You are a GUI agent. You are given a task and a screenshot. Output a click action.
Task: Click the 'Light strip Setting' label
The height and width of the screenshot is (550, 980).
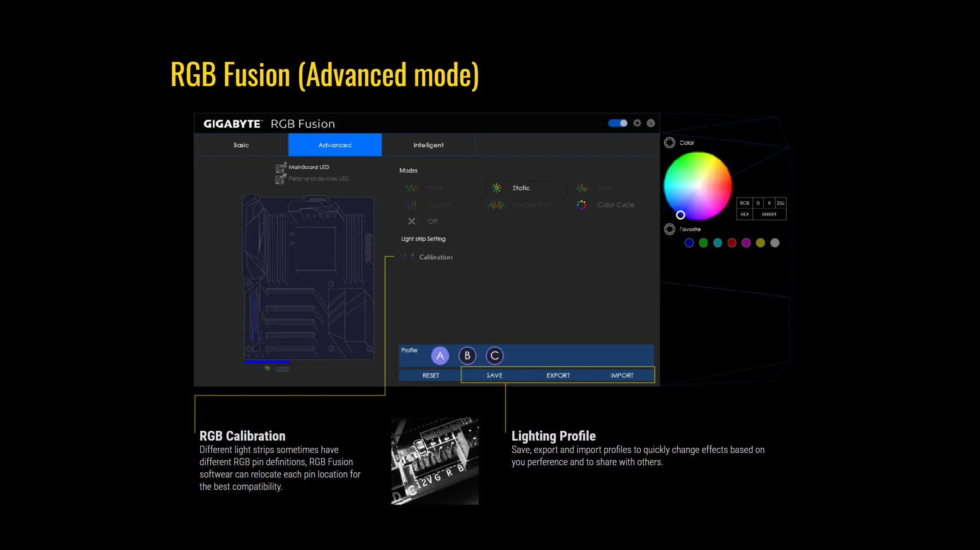click(423, 239)
